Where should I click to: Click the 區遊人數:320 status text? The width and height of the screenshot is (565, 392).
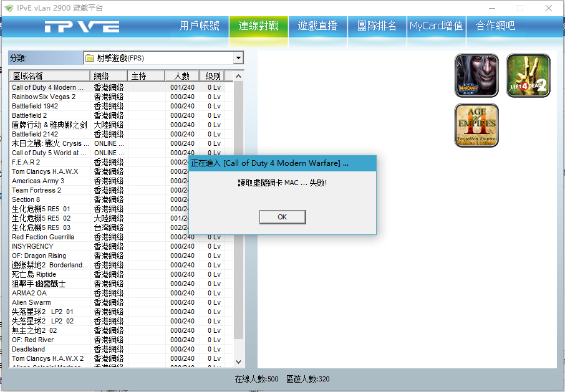pos(308,379)
